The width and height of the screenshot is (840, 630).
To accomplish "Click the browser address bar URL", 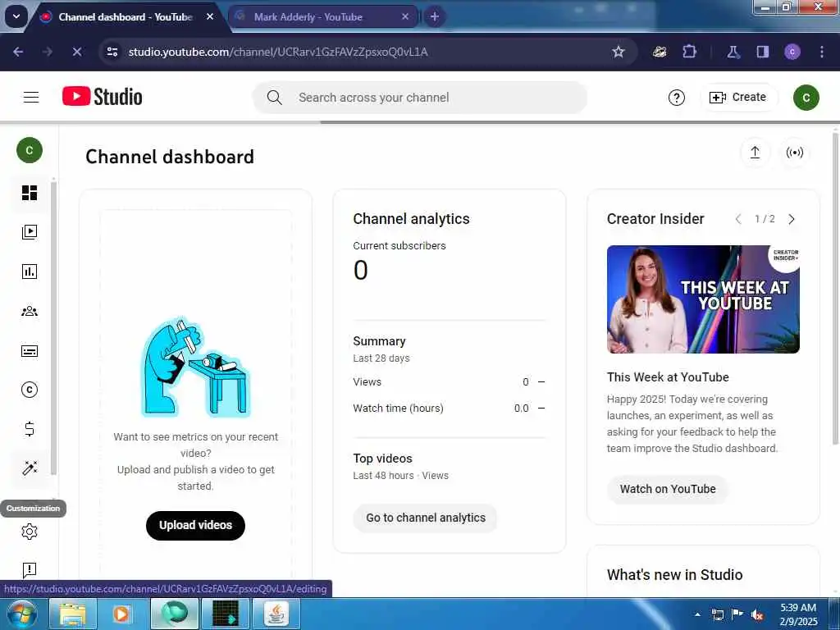I will pos(278,52).
